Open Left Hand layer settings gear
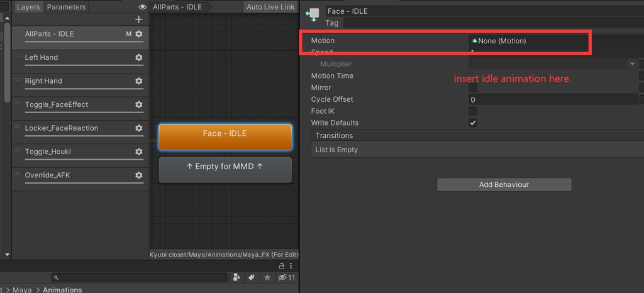This screenshot has width=644, height=293. pyautogui.click(x=139, y=57)
